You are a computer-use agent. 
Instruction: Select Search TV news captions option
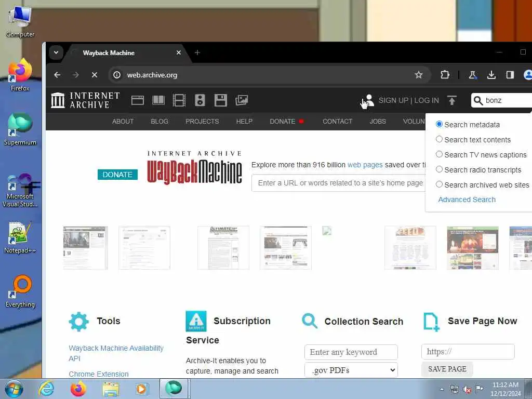click(x=439, y=154)
